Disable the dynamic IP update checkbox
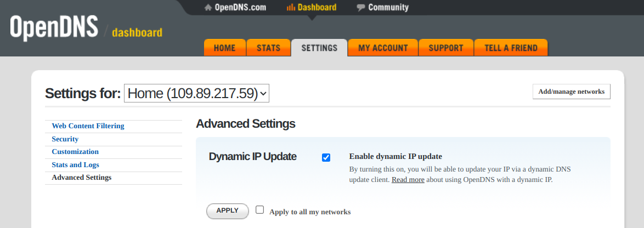The image size is (644, 228). (x=326, y=158)
